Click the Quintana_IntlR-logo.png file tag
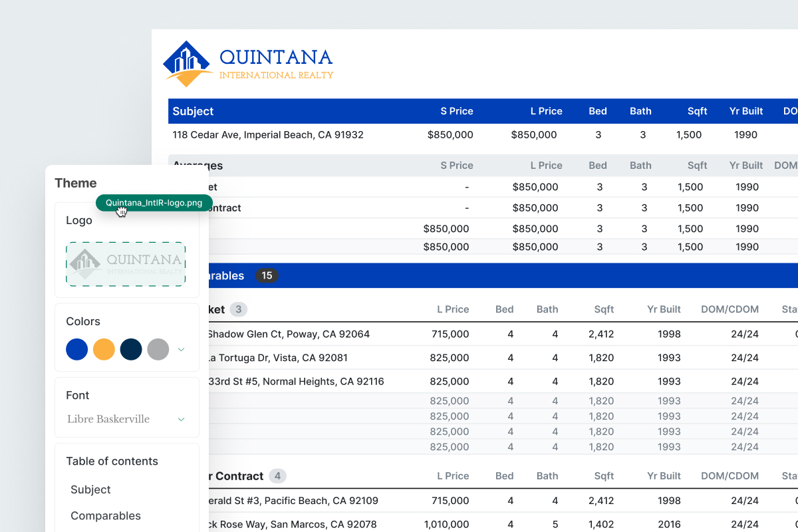This screenshot has width=798, height=532. (154, 203)
